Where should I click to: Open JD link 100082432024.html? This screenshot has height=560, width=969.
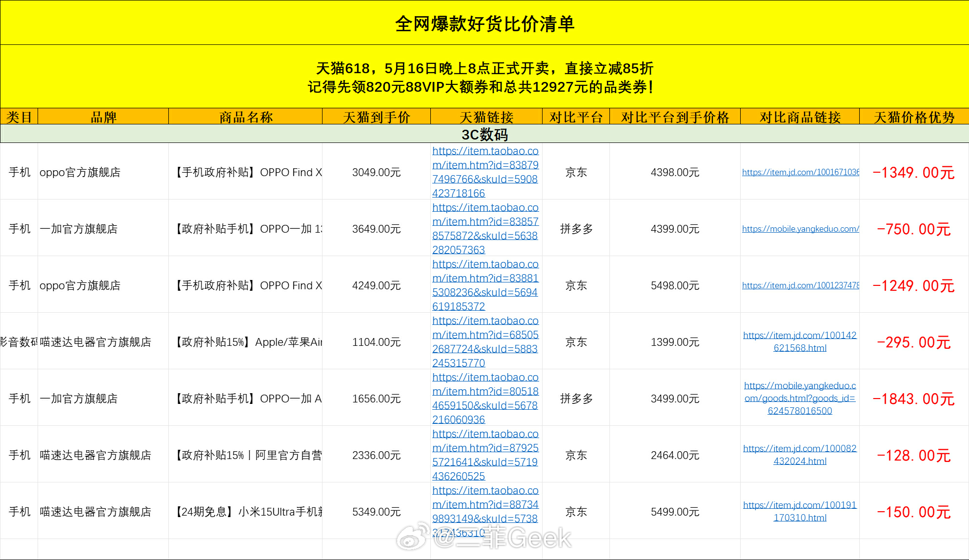[800, 455]
